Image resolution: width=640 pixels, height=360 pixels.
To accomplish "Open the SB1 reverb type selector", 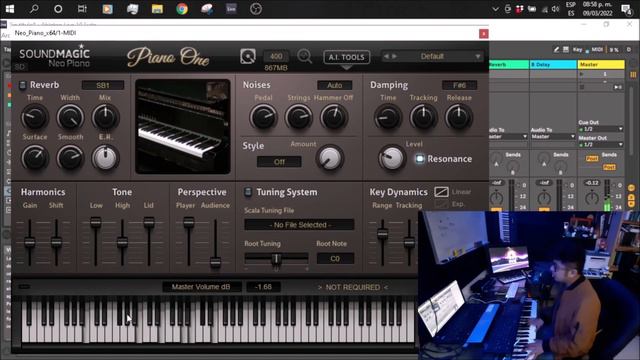I will click(x=103, y=85).
